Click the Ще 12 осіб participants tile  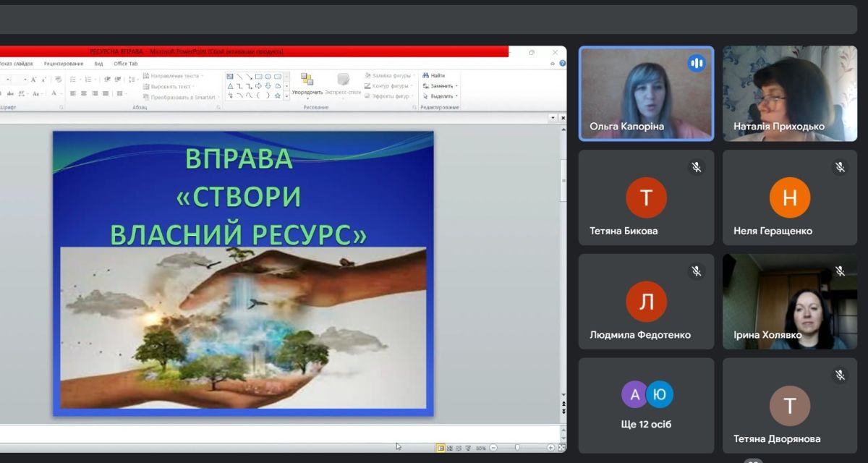pyautogui.click(x=646, y=406)
